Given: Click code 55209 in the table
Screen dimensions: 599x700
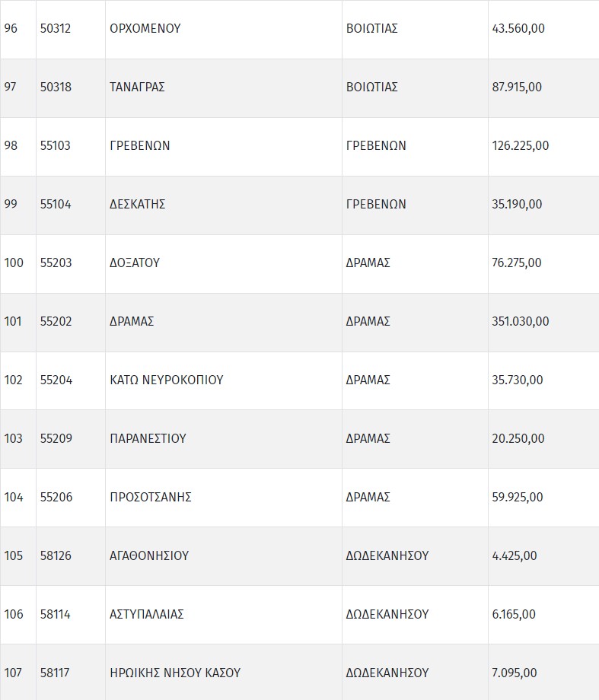Looking at the screenshot, I should pyautogui.click(x=56, y=439).
